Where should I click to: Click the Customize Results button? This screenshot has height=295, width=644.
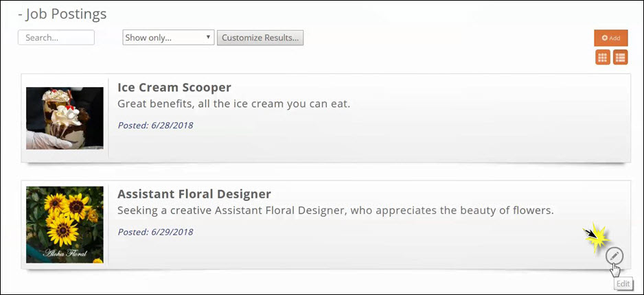click(x=260, y=38)
